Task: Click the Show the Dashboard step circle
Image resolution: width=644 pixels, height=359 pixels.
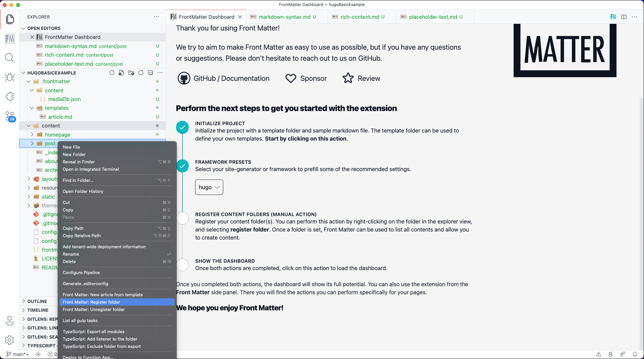Action: point(182,265)
